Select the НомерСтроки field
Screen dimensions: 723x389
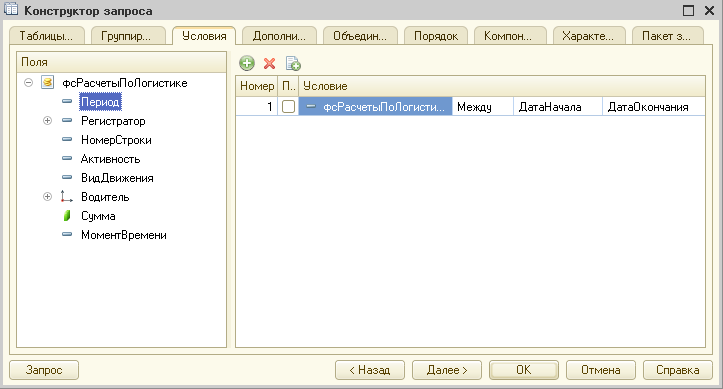pos(116,140)
